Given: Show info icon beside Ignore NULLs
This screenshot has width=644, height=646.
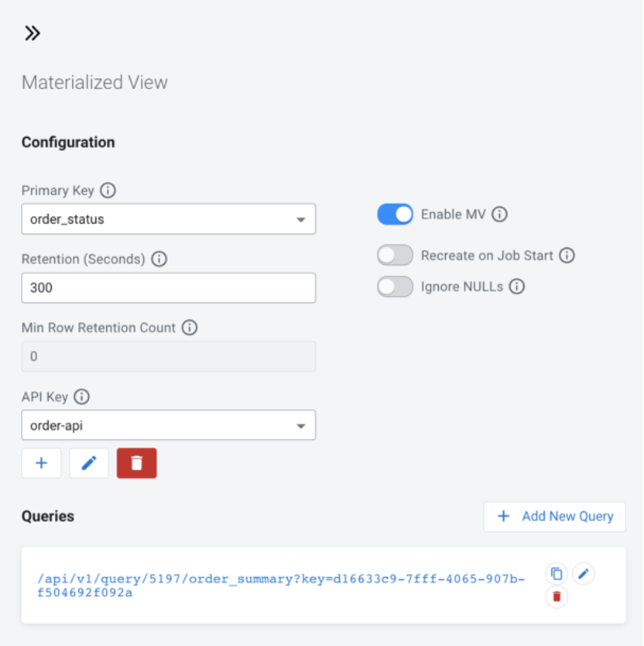Looking at the screenshot, I should pos(517,287).
